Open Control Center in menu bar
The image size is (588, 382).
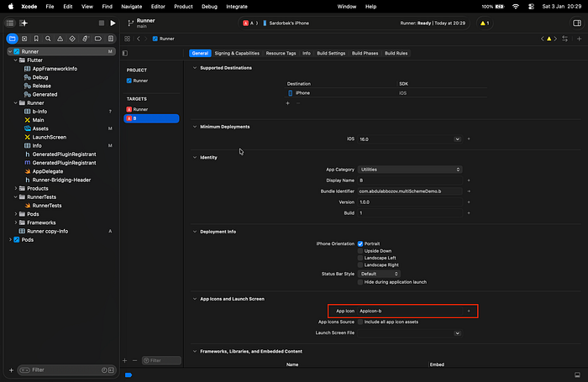coord(531,7)
